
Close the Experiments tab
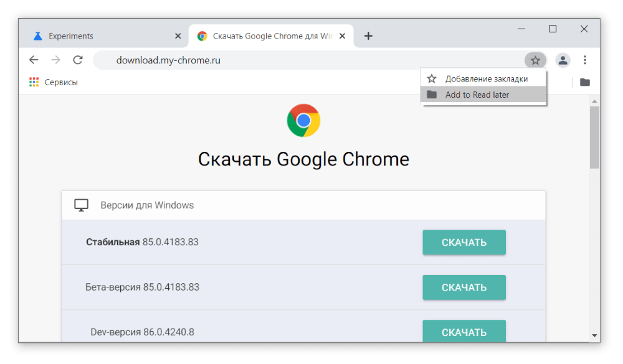tap(178, 36)
